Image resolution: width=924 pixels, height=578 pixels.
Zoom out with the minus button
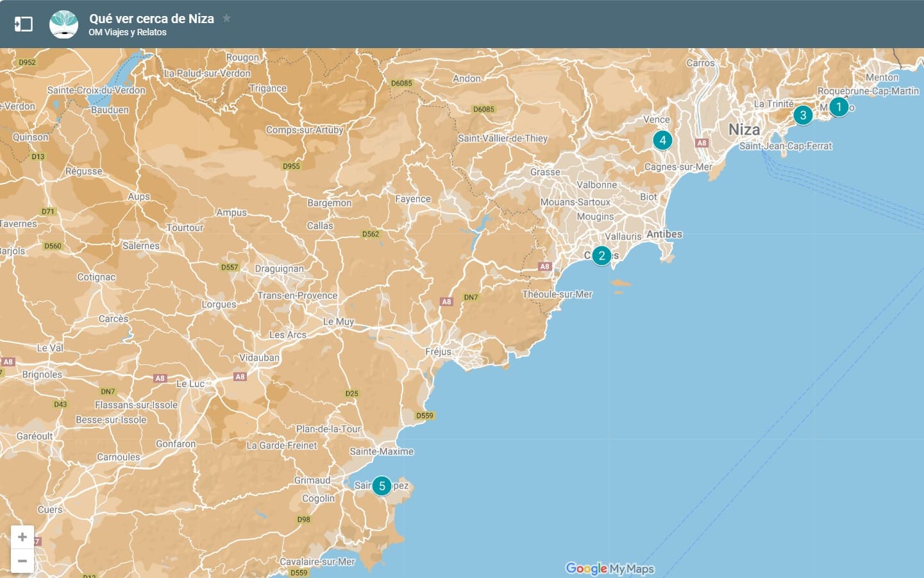(x=22, y=561)
